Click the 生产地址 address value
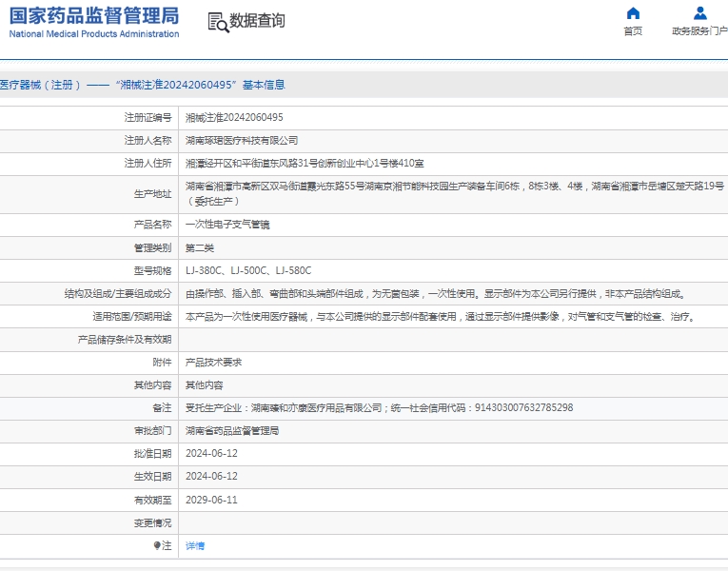The width and height of the screenshot is (728, 571). [455, 193]
